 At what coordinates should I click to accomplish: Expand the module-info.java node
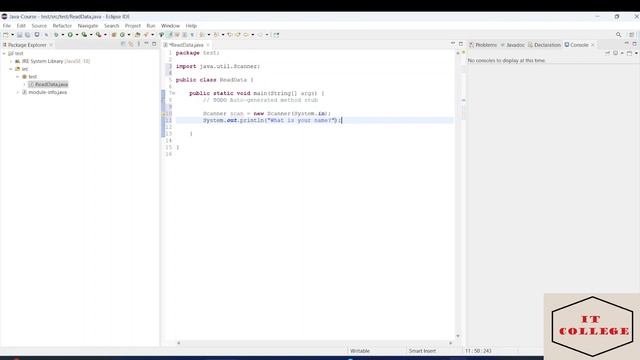pos(18,92)
